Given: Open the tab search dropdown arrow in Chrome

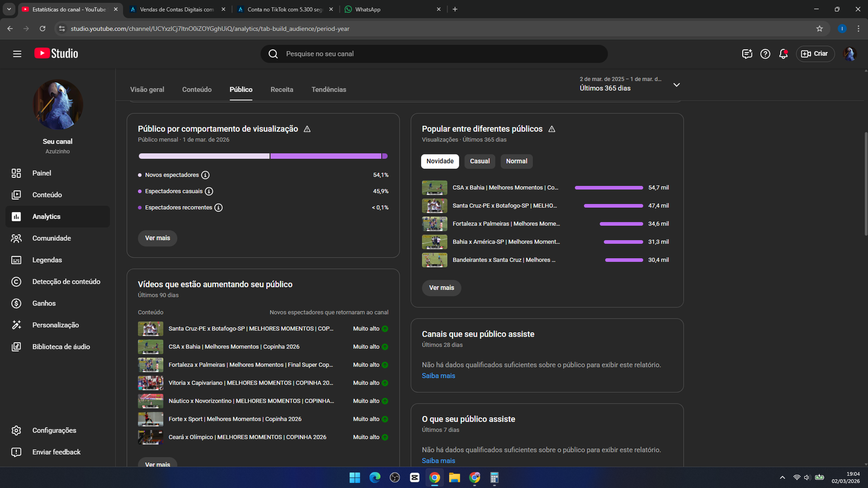Looking at the screenshot, I should [9, 9].
